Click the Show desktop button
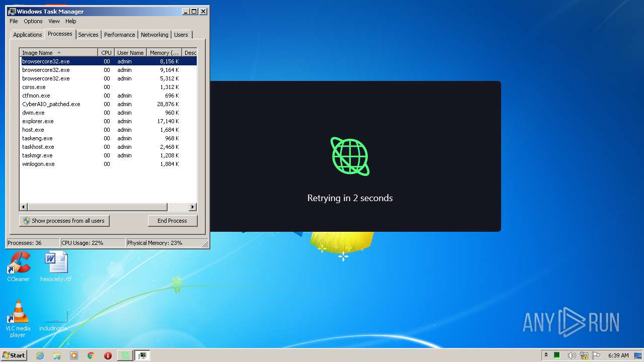Screen dimensions: 644x362 click(639, 355)
